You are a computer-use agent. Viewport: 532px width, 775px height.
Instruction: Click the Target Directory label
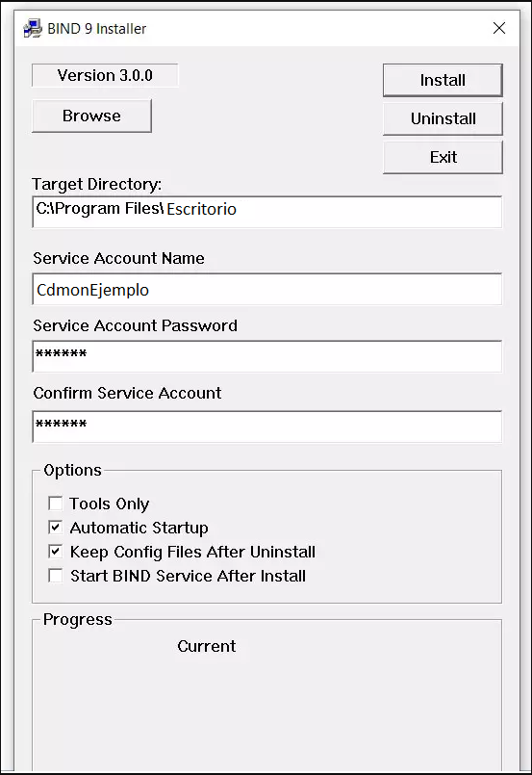point(97,184)
